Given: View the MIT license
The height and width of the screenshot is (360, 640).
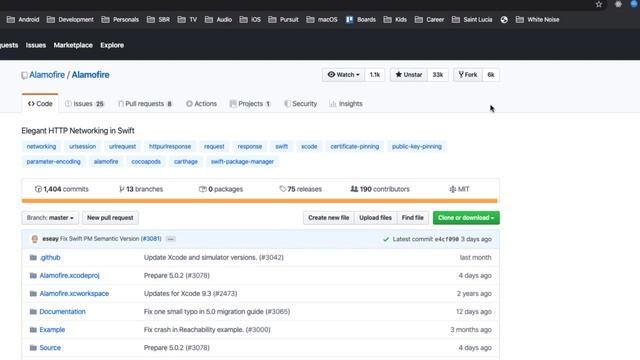Looking at the screenshot, I should 459,189.
